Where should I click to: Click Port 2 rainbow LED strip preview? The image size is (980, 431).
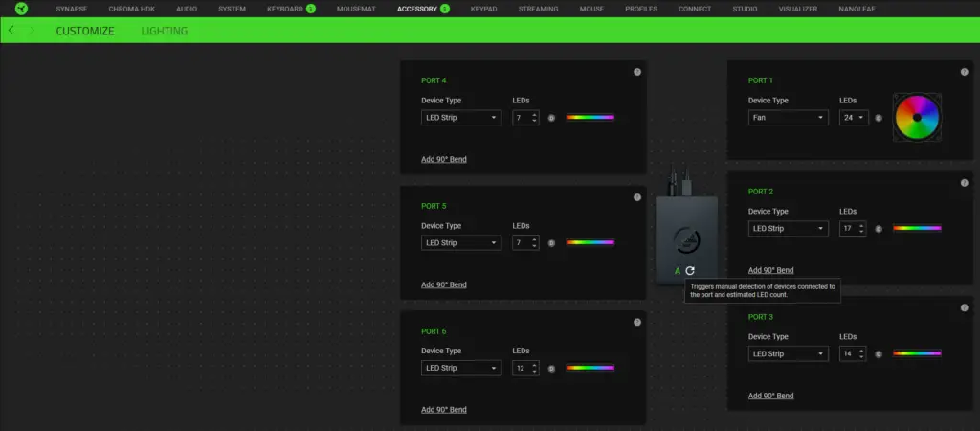(x=917, y=228)
